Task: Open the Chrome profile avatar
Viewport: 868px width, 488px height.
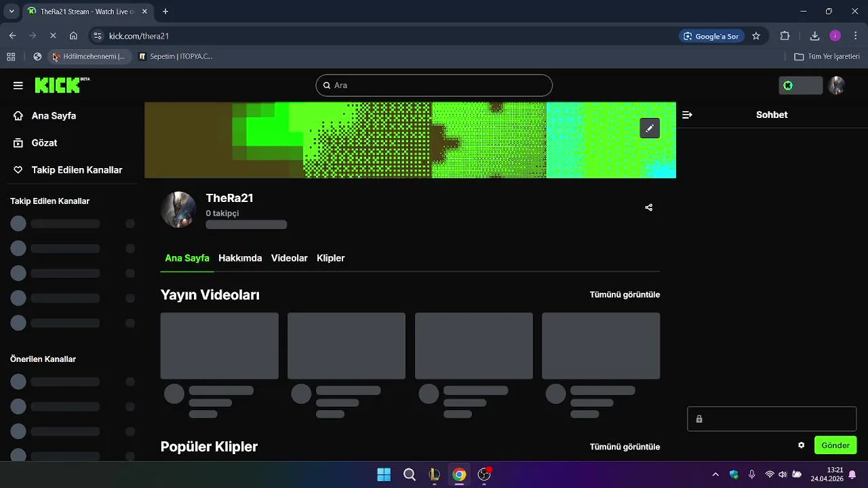Action: point(835,36)
